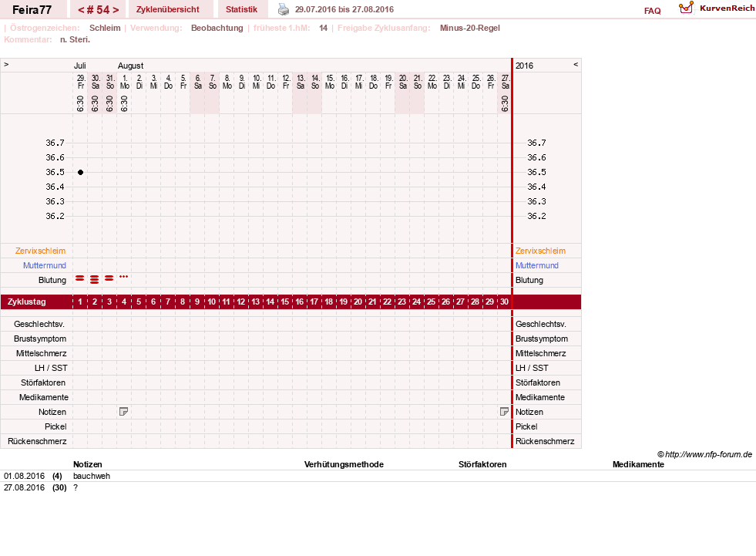Click the 36.5 temperature data point

(80, 172)
